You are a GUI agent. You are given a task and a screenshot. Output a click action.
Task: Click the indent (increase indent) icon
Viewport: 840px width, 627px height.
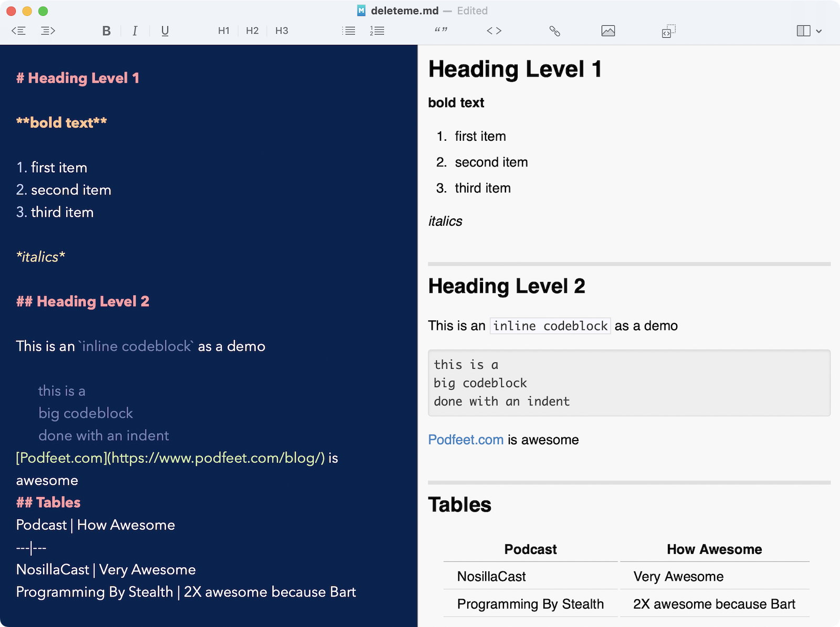48,31
